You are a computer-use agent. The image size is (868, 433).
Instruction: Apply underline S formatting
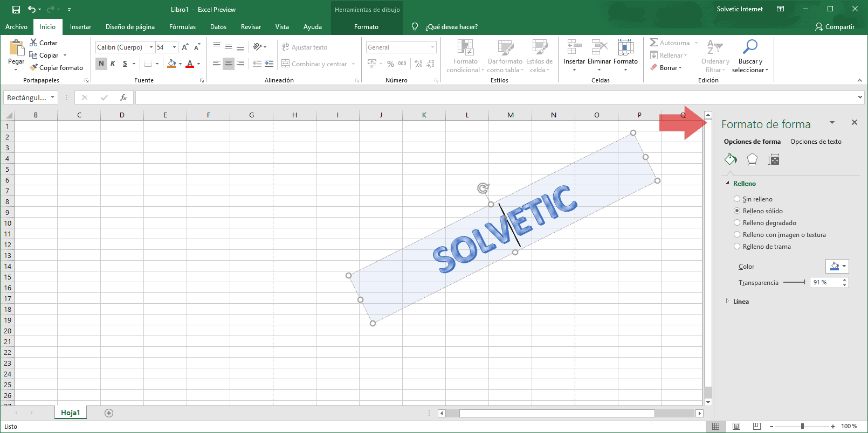(x=125, y=64)
